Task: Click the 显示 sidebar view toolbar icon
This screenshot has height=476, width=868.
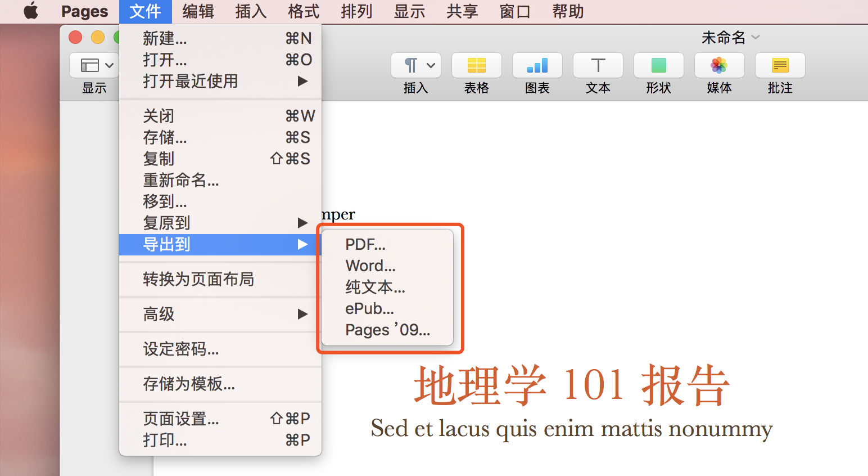Action: 94,65
